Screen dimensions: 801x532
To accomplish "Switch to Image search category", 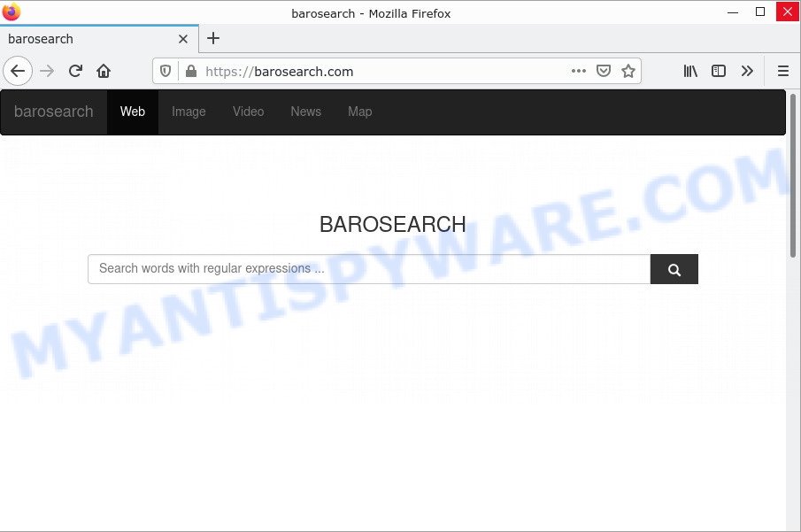I will coord(189,112).
